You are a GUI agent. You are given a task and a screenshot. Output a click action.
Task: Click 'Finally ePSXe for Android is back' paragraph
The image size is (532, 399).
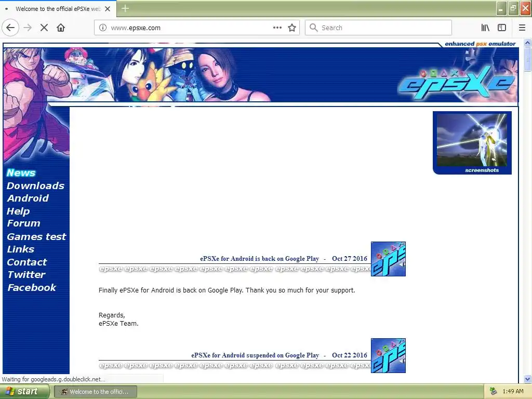(227, 290)
